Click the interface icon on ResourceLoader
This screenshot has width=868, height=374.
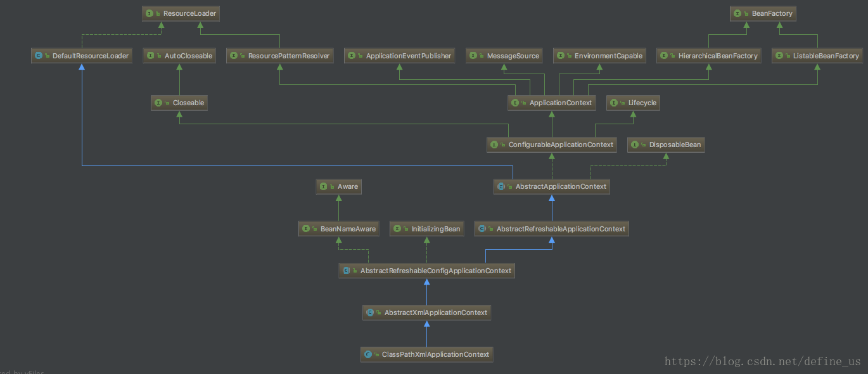pos(150,13)
